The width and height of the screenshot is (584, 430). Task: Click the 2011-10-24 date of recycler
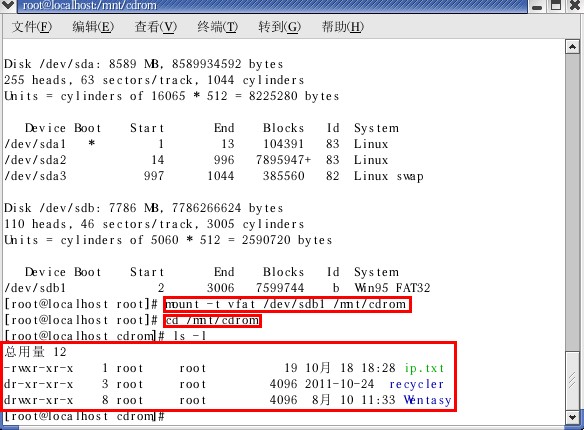coord(339,384)
